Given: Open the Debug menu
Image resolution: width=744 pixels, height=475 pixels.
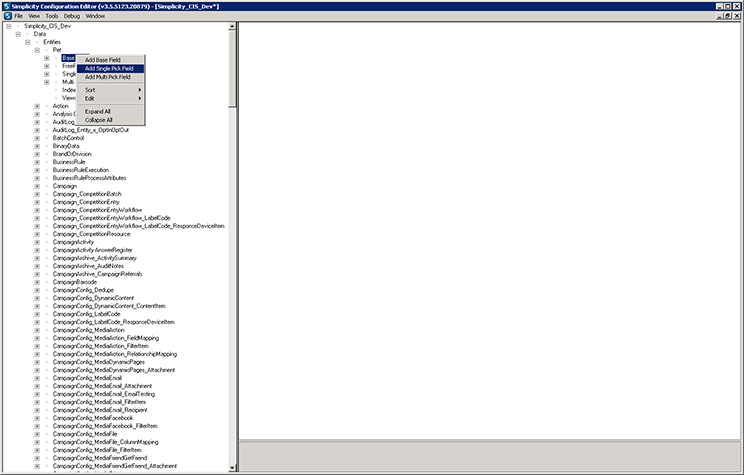Looking at the screenshot, I should (x=72, y=16).
